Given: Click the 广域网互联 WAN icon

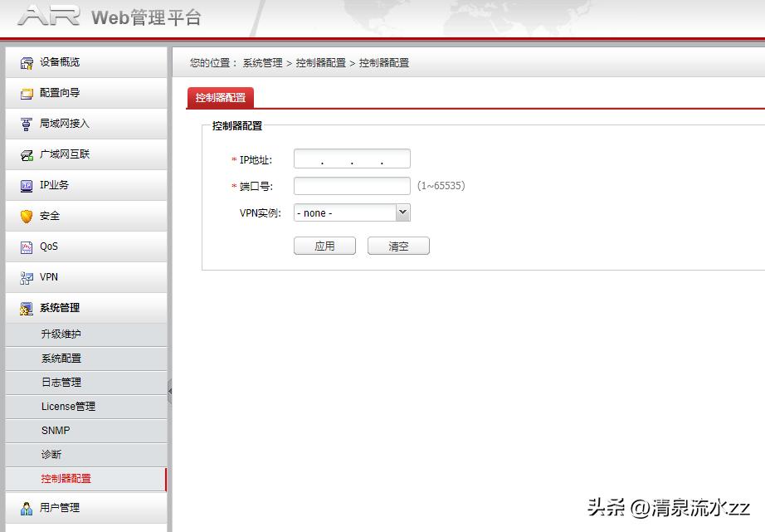Looking at the screenshot, I should click(27, 154).
